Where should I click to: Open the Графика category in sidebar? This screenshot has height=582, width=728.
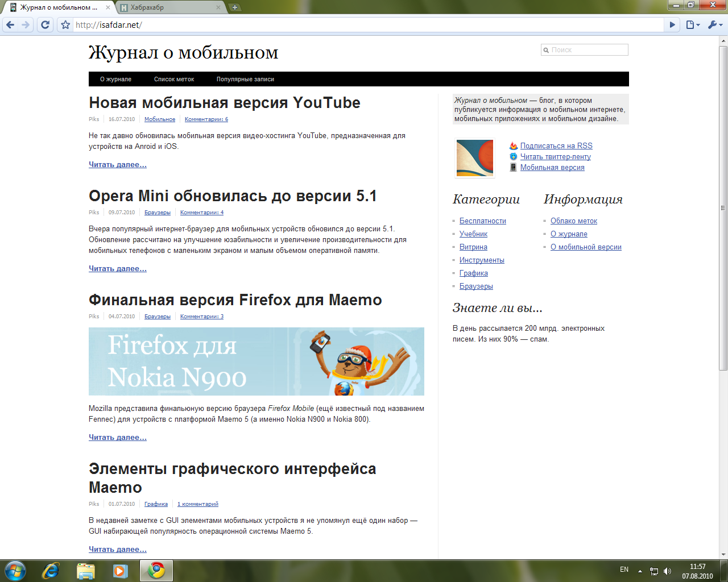pos(474,273)
